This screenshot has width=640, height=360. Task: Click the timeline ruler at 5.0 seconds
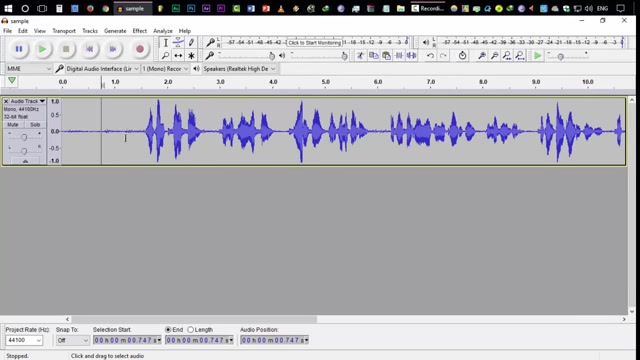click(325, 82)
